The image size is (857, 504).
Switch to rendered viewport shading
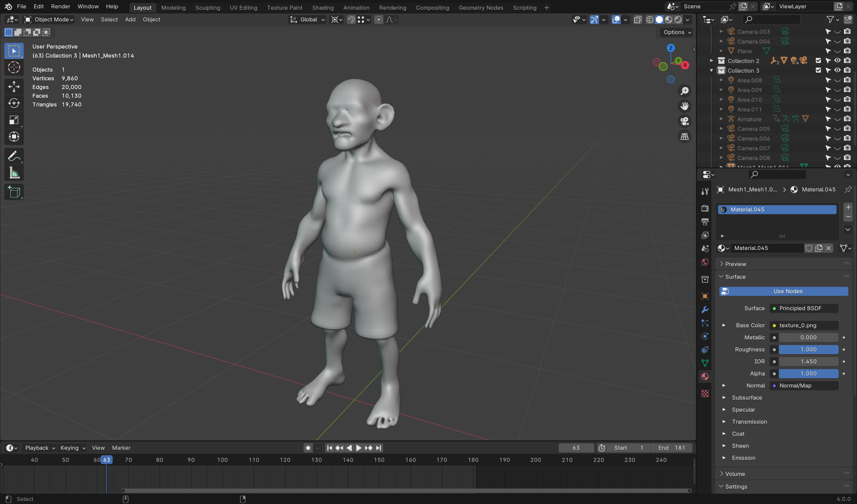click(x=678, y=19)
